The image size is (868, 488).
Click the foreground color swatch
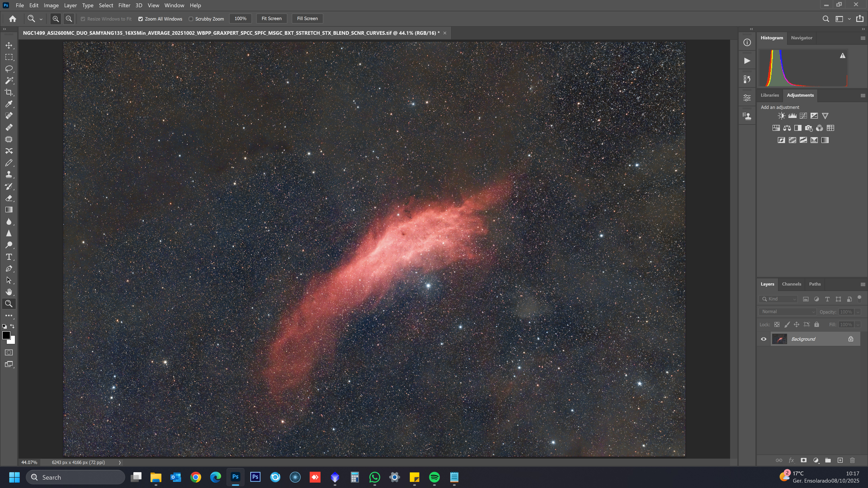tap(6, 335)
